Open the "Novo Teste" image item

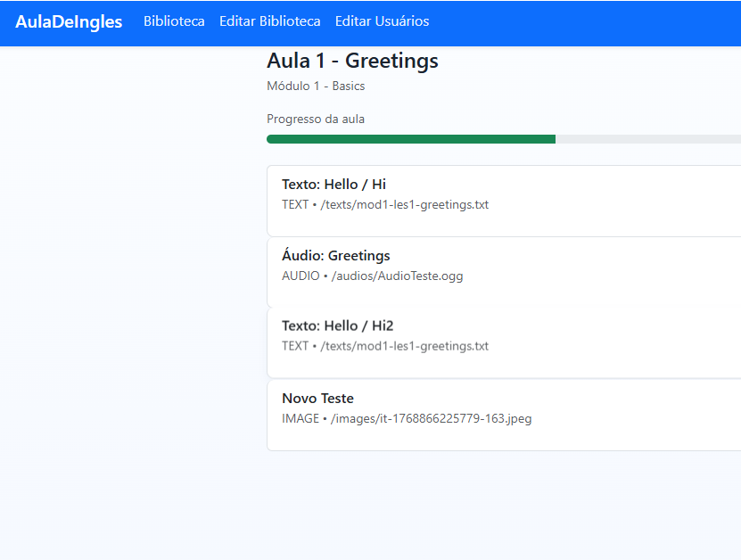tap(317, 399)
